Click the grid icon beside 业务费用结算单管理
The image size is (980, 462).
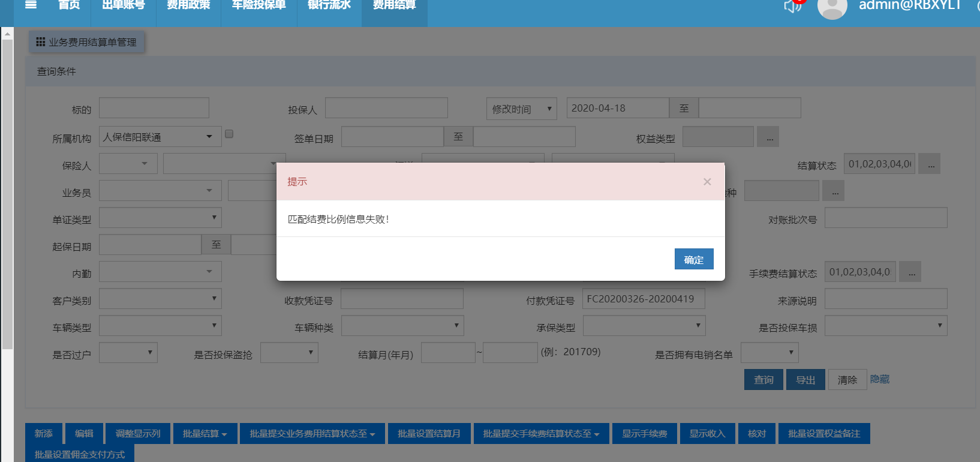[41, 42]
